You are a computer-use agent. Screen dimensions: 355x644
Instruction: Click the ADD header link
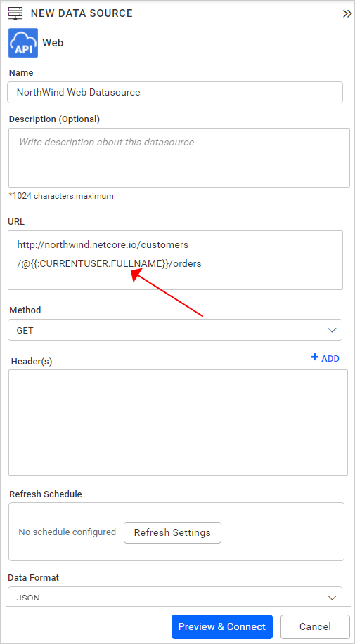point(325,358)
